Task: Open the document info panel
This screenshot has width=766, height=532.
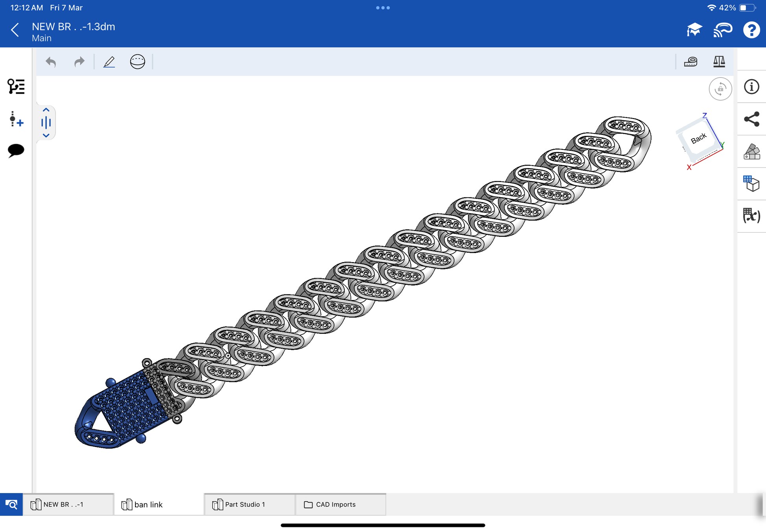Action: (x=751, y=87)
